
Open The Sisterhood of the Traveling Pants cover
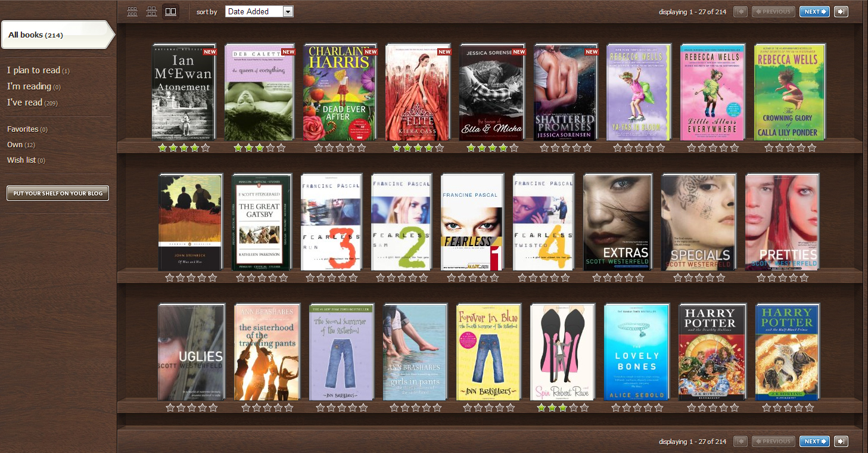tap(267, 352)
